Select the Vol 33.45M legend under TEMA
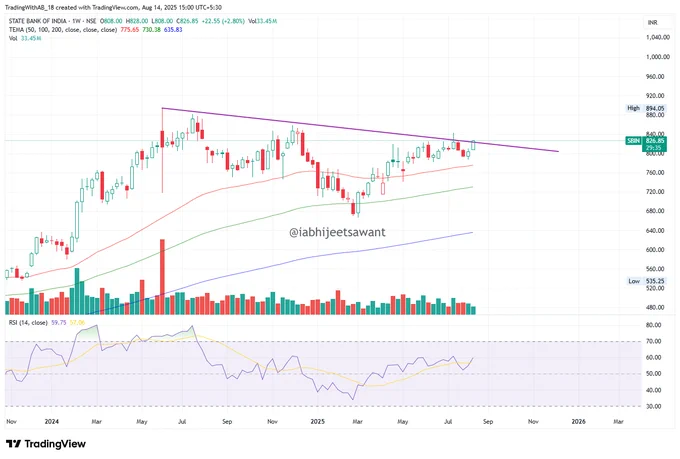The image size is (680, 459). pyautogui.click(x=25, y=38)
